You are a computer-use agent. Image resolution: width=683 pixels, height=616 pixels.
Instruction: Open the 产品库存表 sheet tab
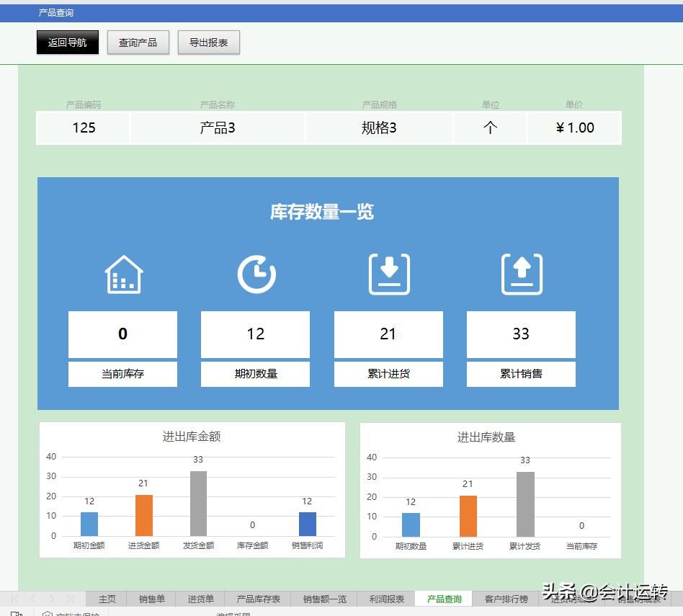point(259,599)
